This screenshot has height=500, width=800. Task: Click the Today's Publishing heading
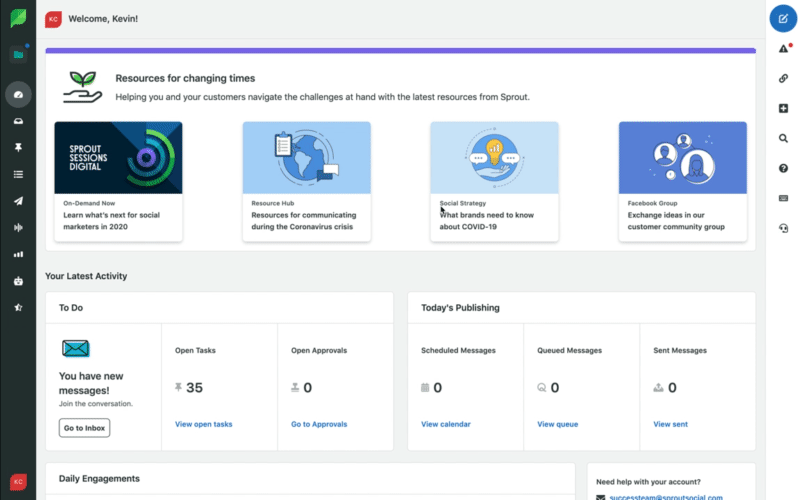click(460, 308)
